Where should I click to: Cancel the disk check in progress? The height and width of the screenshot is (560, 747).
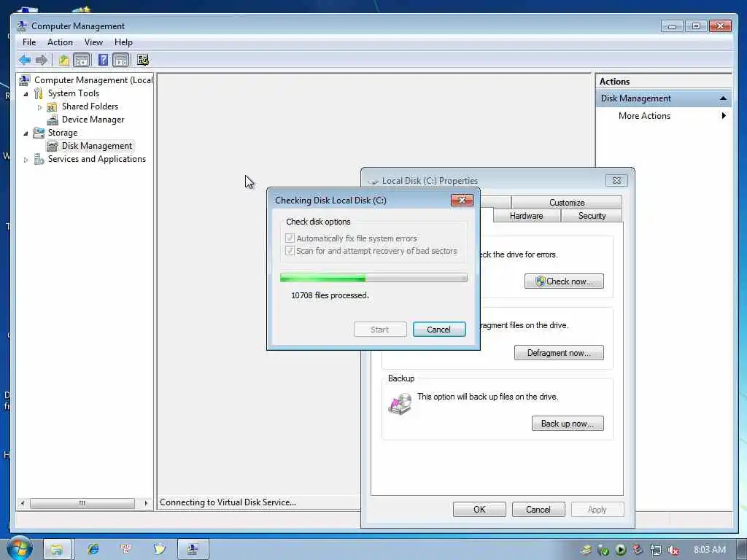tap(438, 330)
